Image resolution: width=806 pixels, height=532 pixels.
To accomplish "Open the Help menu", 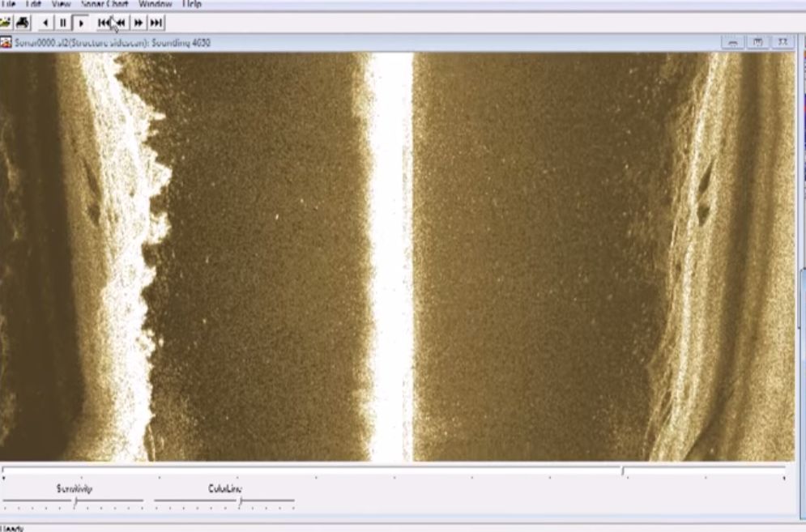I will [x=191, y=4].
